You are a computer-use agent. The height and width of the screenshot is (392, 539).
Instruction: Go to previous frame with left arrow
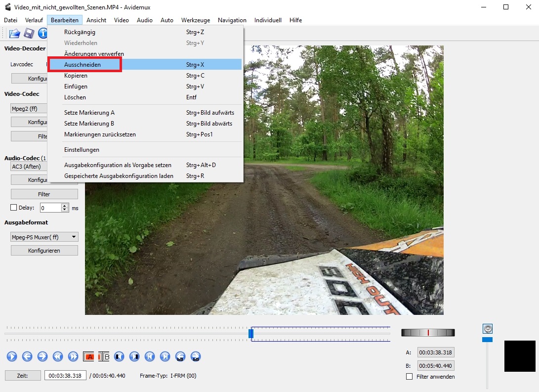tap(27, 356)
